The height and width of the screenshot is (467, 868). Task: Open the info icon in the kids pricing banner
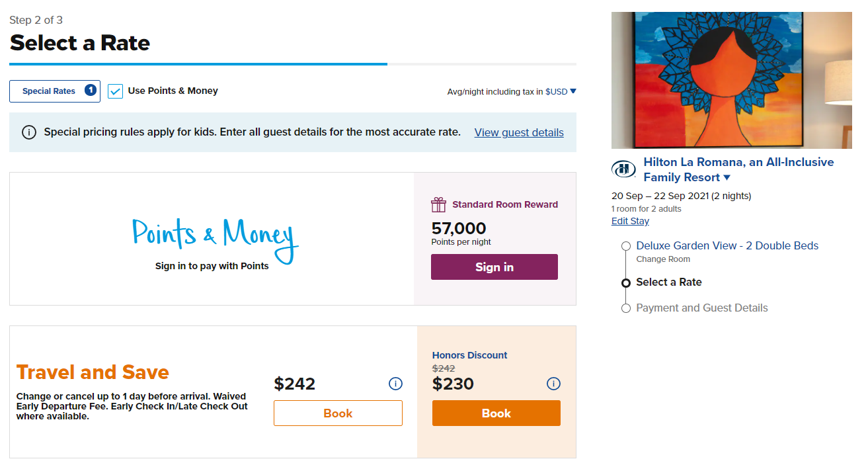pos(28,132)
